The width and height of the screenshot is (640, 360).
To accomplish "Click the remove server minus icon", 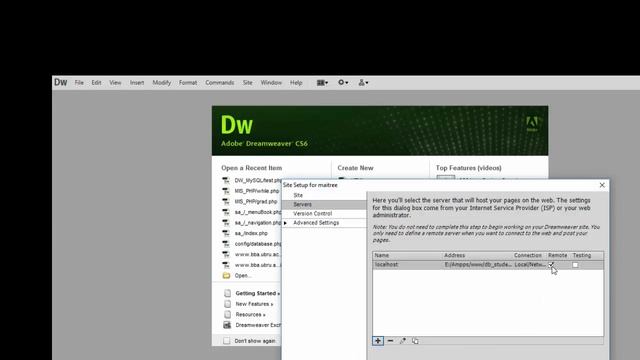I will 390,340.
